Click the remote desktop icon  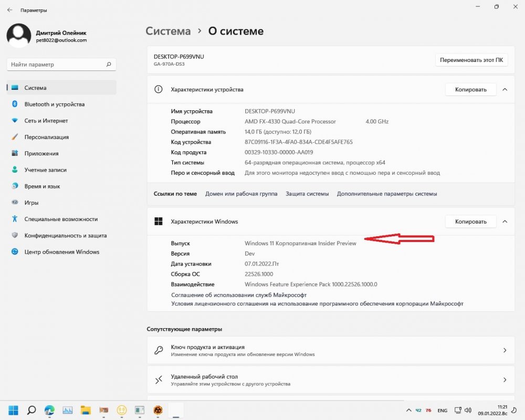[x=159, y=380]
